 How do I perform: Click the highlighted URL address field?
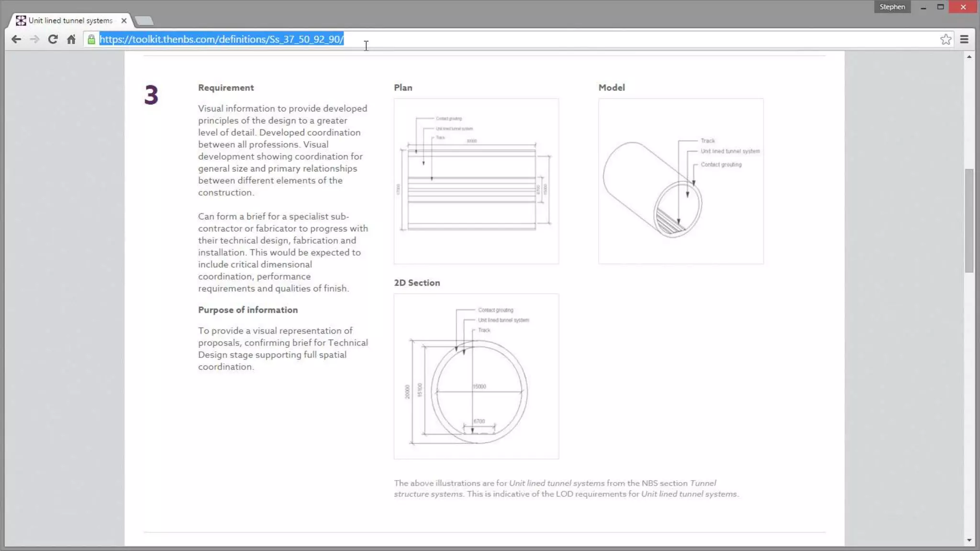[221, 39]
